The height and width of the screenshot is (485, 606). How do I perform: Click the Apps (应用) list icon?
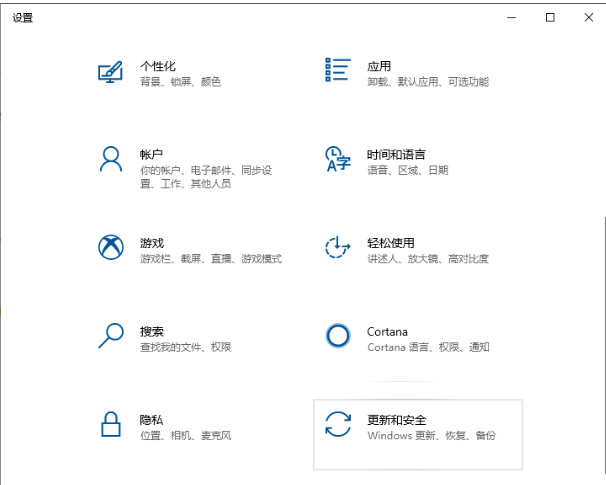[338, 70]
